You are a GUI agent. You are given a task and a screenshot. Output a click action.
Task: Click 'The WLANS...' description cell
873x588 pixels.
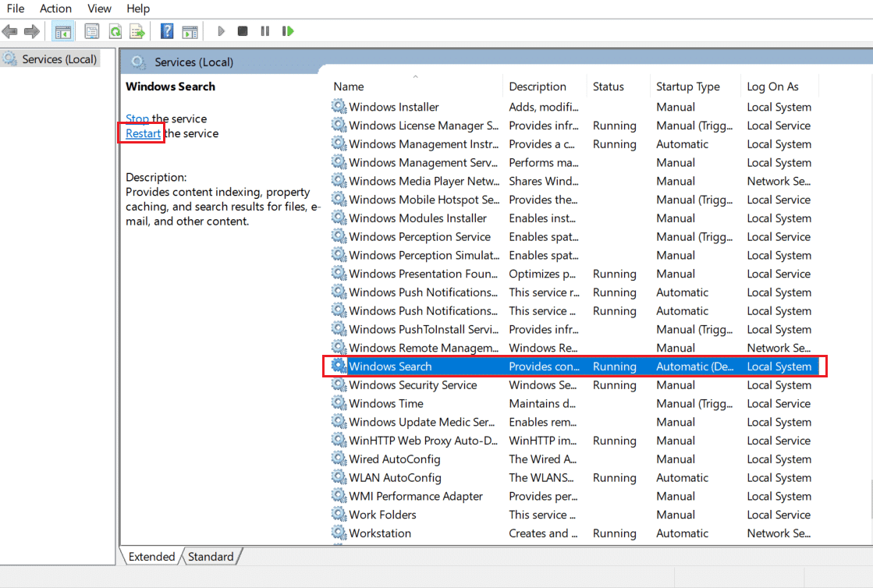tap(541, 478)
